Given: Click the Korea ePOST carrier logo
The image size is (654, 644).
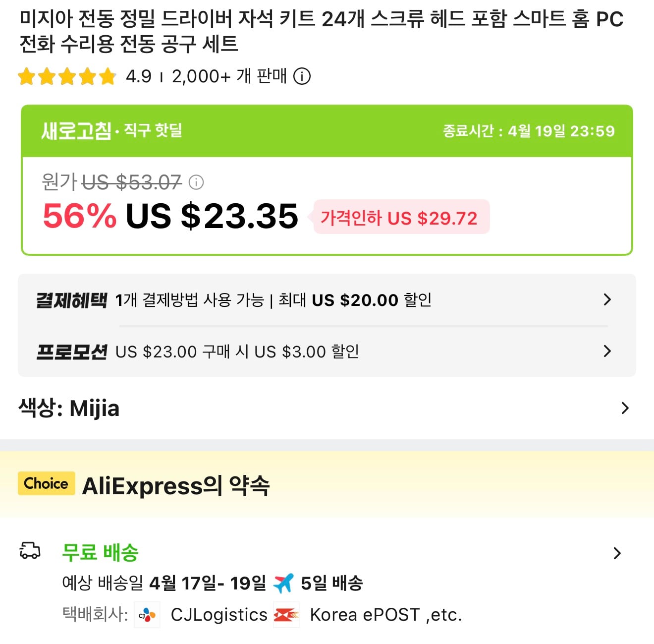Looking at the screenshot, I should point(287,614).
